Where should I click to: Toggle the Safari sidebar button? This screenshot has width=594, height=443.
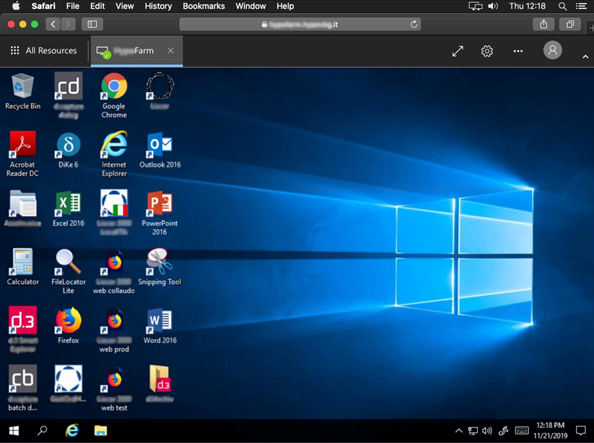[x=92, y=24]
